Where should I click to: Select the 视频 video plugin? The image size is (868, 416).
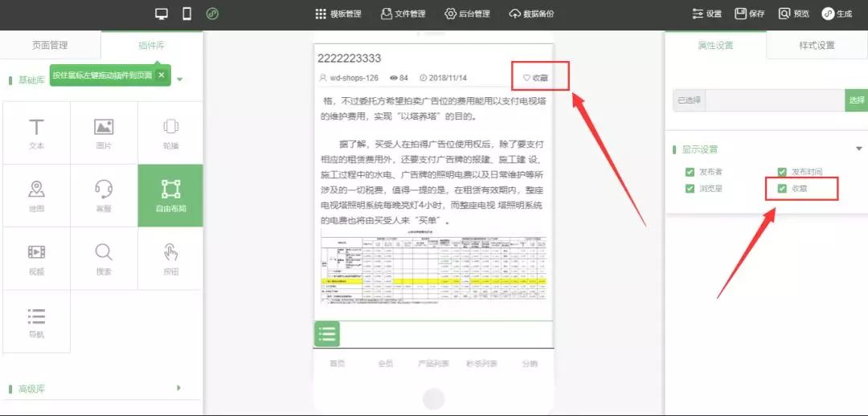[36, 259]
